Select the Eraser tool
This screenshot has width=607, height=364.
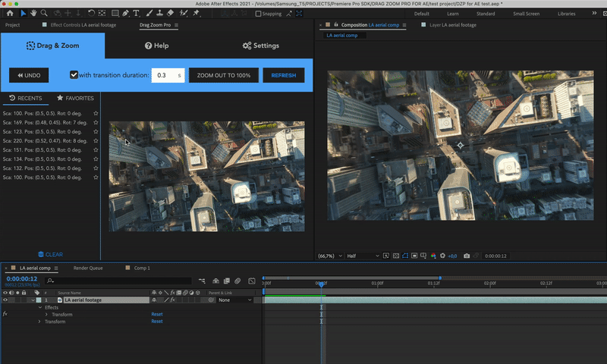(171, 13)
